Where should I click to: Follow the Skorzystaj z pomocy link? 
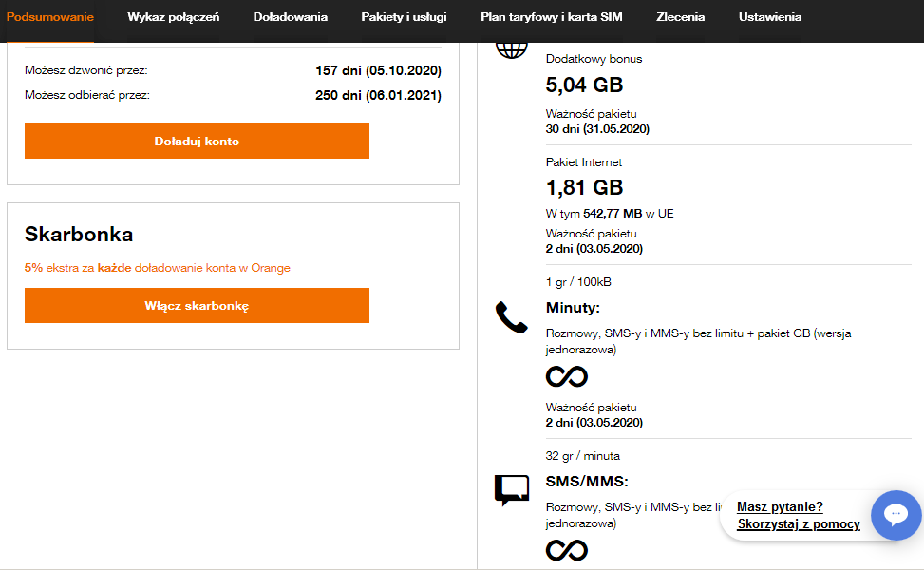click(798, 524)
